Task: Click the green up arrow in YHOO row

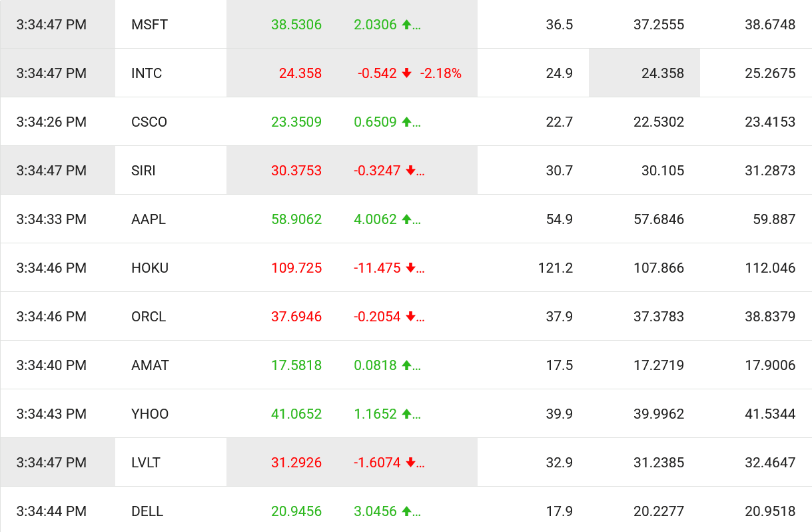Action: click(x=407, y=414)
